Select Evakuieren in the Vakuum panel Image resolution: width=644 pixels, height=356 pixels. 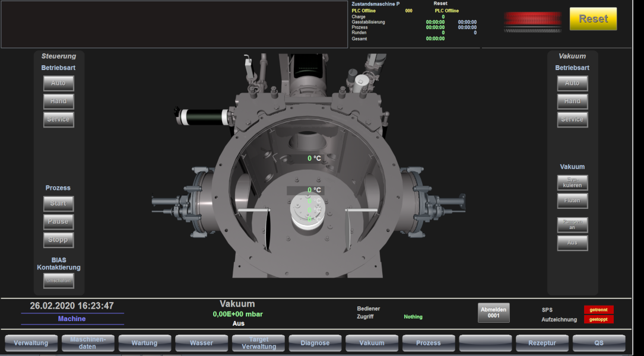coord(572,182)
